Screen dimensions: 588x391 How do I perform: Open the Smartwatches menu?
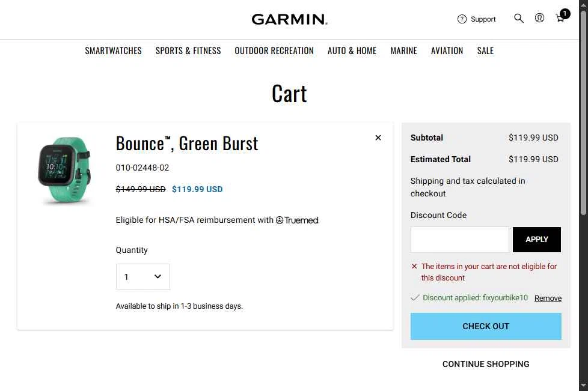113,50
